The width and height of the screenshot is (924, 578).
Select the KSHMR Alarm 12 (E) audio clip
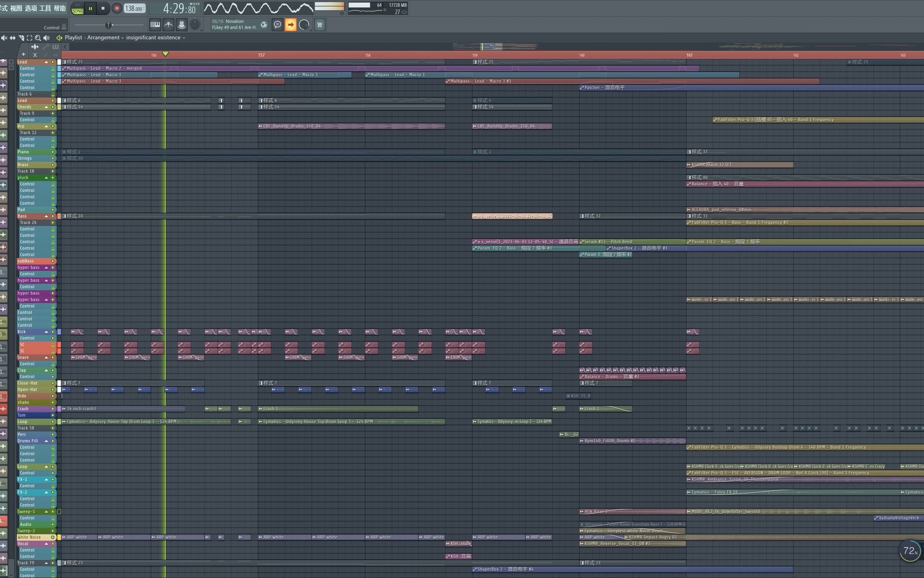740,165
